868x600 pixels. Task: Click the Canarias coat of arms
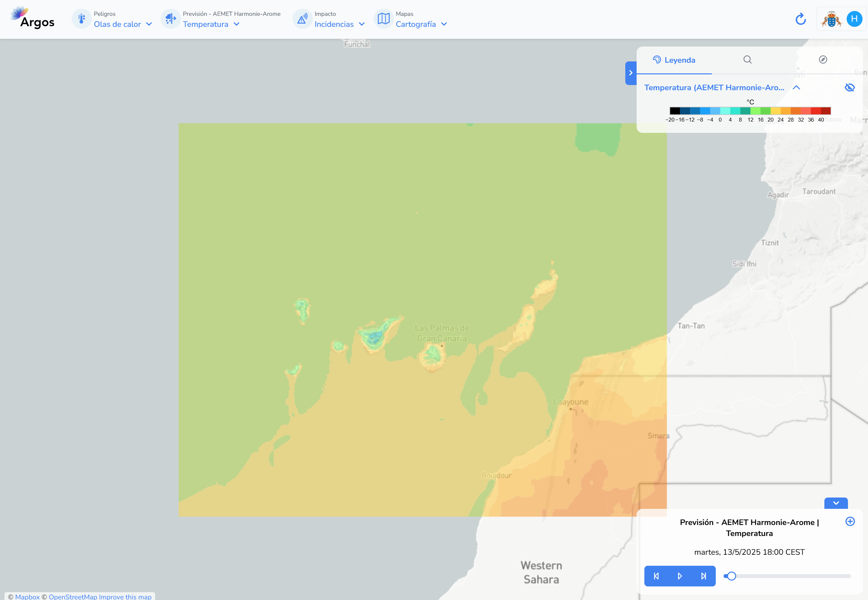[x=831, y=19]
